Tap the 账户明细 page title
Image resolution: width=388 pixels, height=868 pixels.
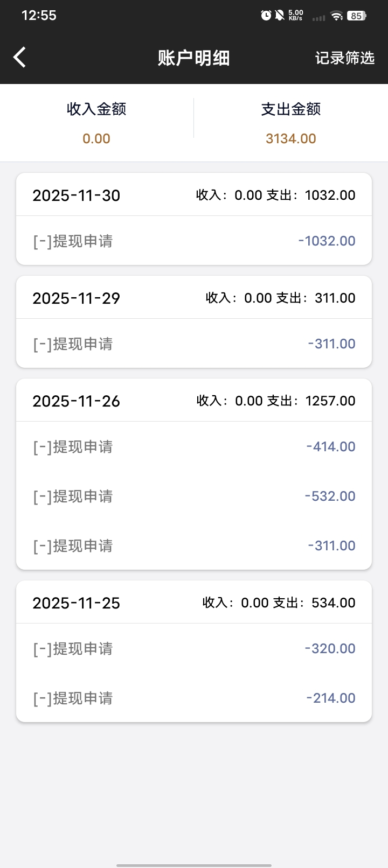click(193, 58)
